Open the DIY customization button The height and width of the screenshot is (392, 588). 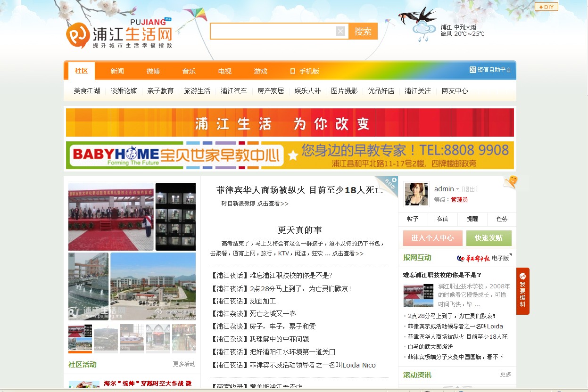click(x=546, y=7)
